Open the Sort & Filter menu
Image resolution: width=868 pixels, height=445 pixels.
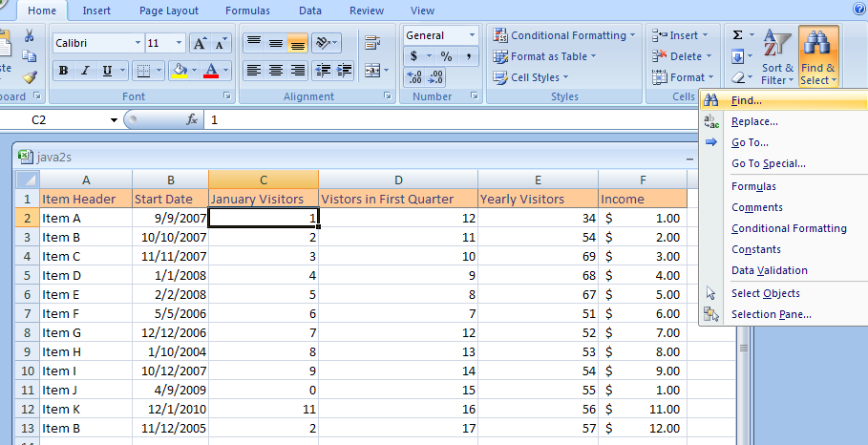click(x=777, y=57)
